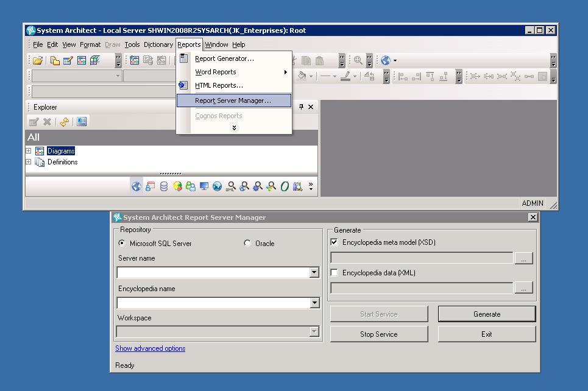This screenshot has height=391, width=588.
Task: Click the globe icon in the top toolbar
Action: click(x=386, y=60)
